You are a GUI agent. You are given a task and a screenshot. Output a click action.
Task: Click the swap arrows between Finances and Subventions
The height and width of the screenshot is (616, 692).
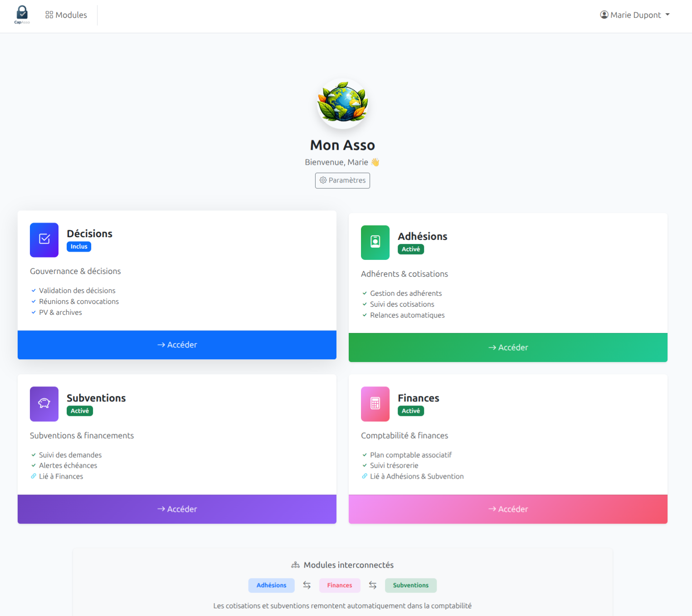click(373, 585)
